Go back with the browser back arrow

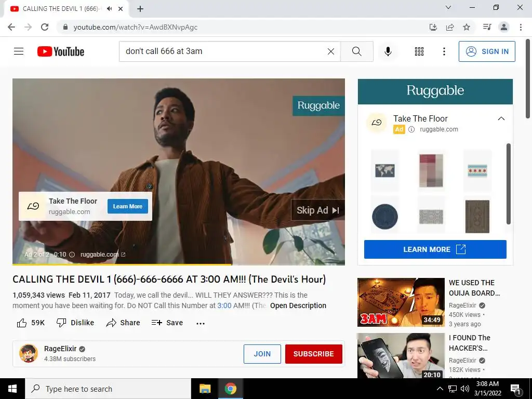click(x=11, y=27)
